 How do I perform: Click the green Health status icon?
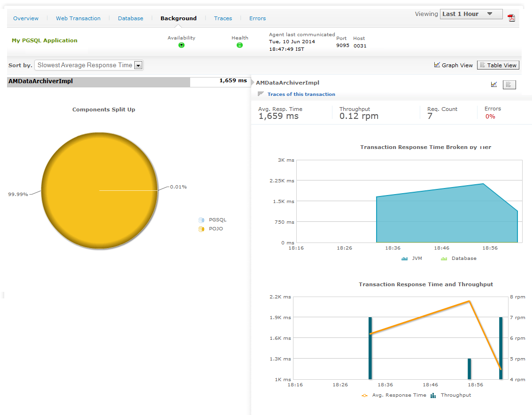[x=239, y=45]
